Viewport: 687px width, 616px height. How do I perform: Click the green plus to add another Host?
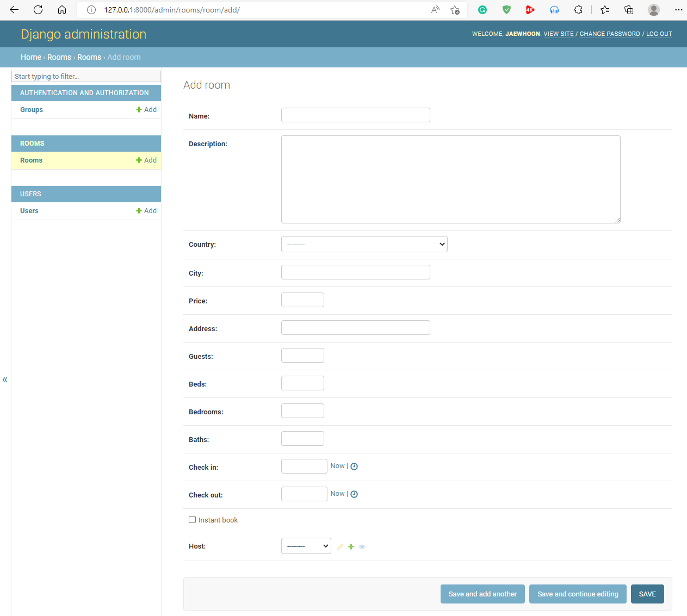[351, 547]
